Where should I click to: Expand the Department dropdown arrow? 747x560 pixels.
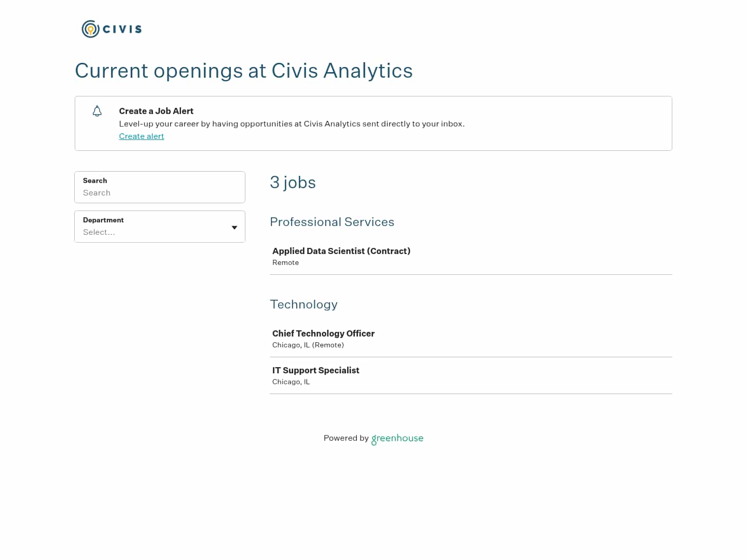234,228
